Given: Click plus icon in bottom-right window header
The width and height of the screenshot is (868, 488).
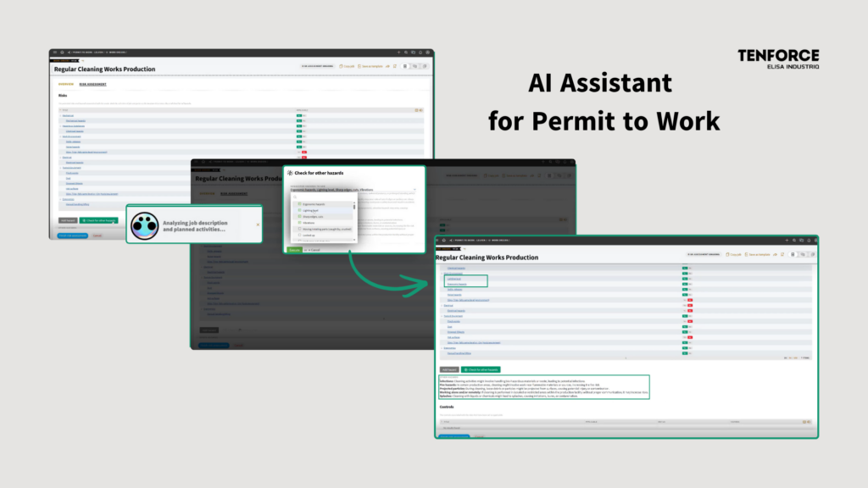Looking at the screenshot, I should pos(787,241).
